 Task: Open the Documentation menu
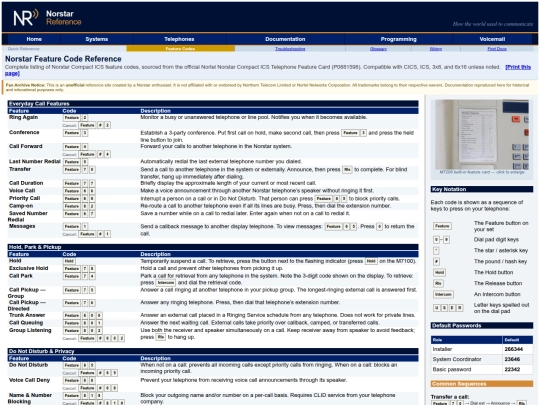click(x=285, y=39)
